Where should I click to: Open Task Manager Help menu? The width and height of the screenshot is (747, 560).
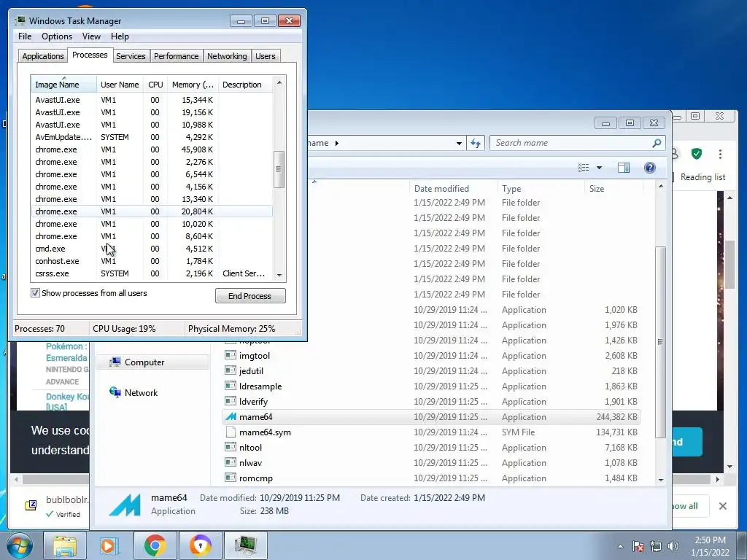point(120,36)
